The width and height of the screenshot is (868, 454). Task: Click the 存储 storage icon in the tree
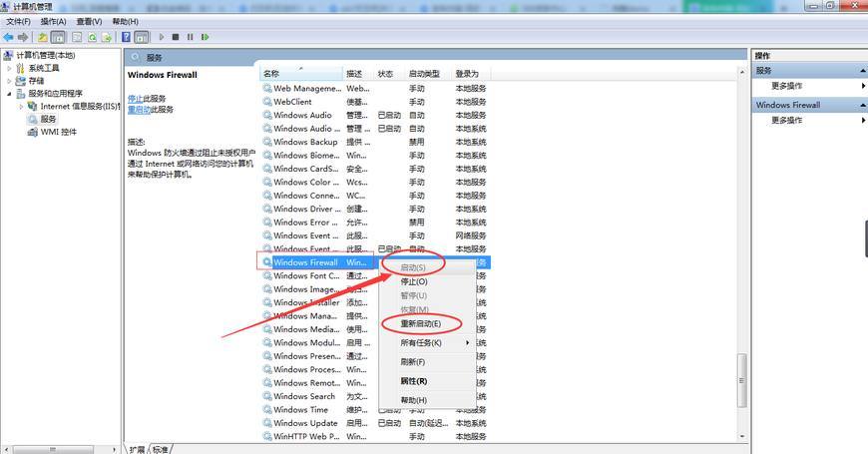tap(21, 80)
